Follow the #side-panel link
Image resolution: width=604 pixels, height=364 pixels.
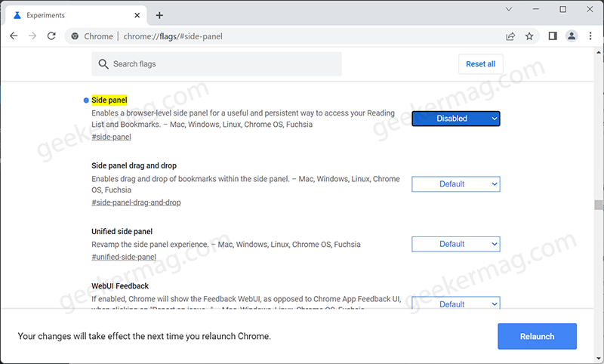click(111, 137)
